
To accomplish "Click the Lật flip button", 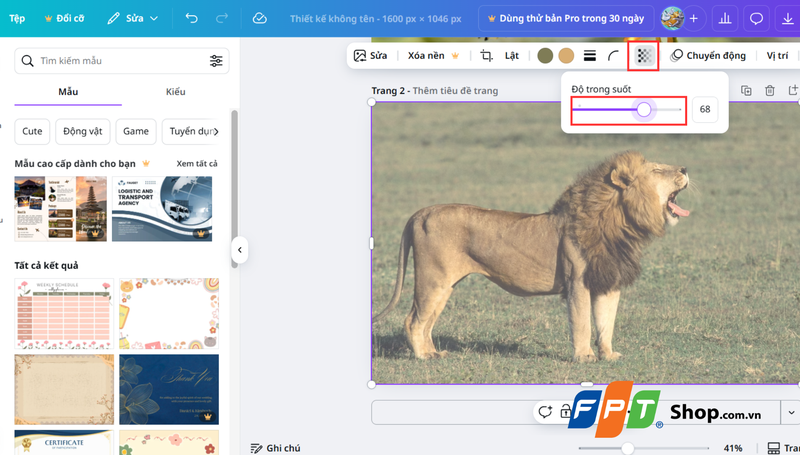I will click(512, 56).
